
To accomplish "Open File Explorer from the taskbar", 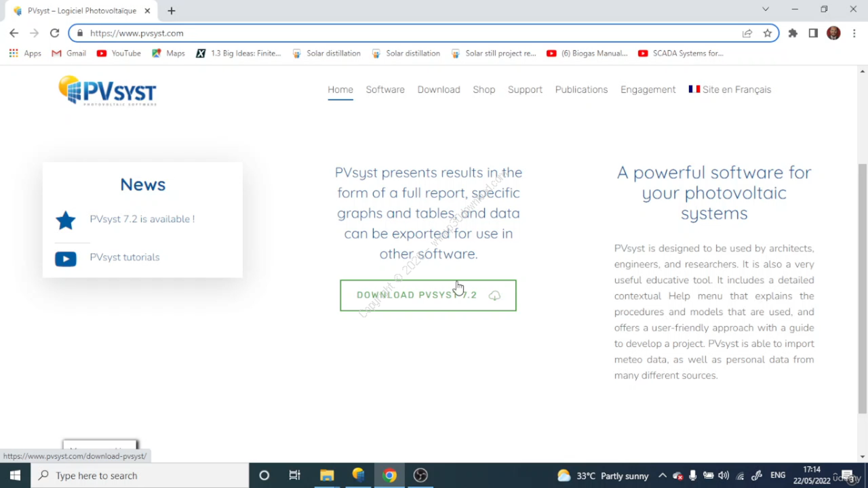I will point(327,475).
